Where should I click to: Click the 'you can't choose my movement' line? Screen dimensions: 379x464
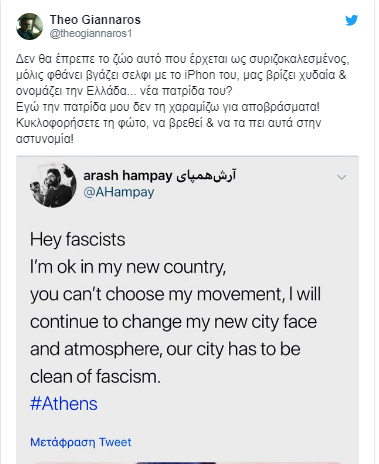click(175, 295)
